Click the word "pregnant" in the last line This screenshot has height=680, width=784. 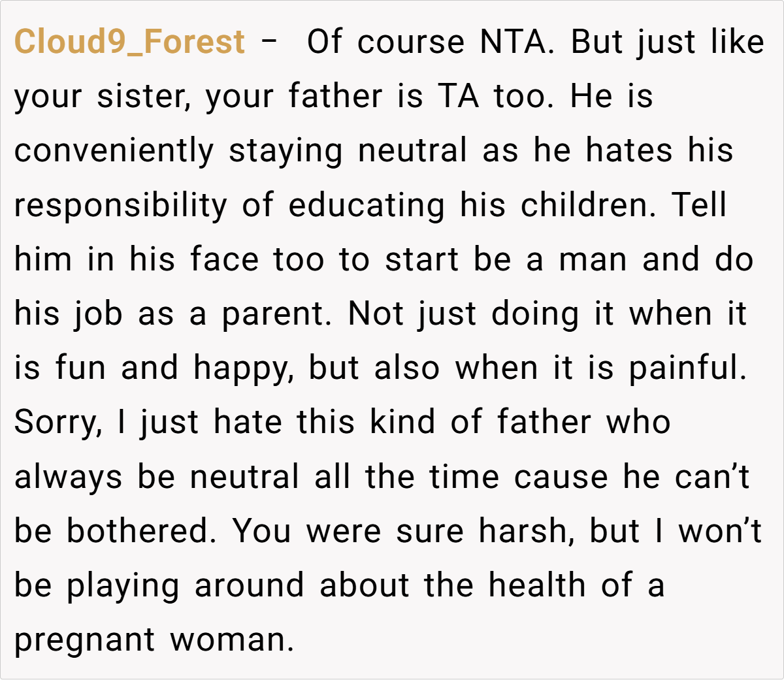pos(84,640)
